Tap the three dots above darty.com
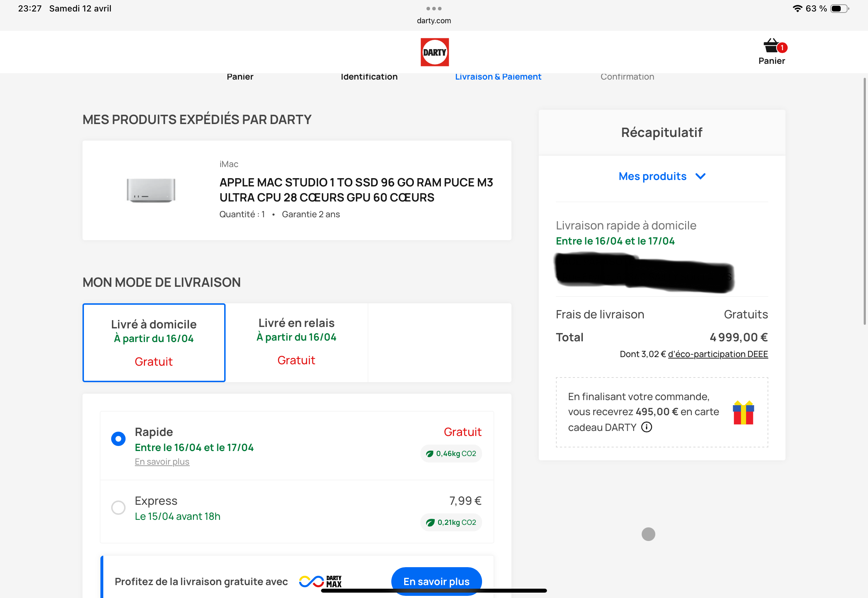The height and width of the screenshot is (598, 868). 434,8
